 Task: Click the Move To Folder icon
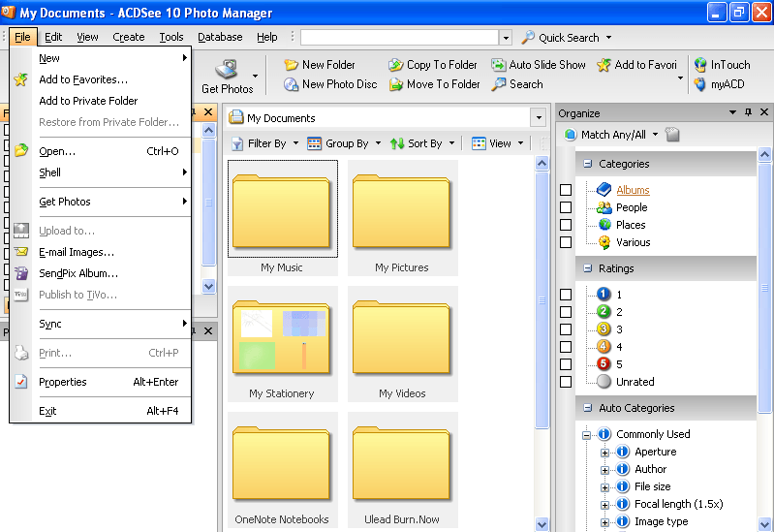coord(396,84)
